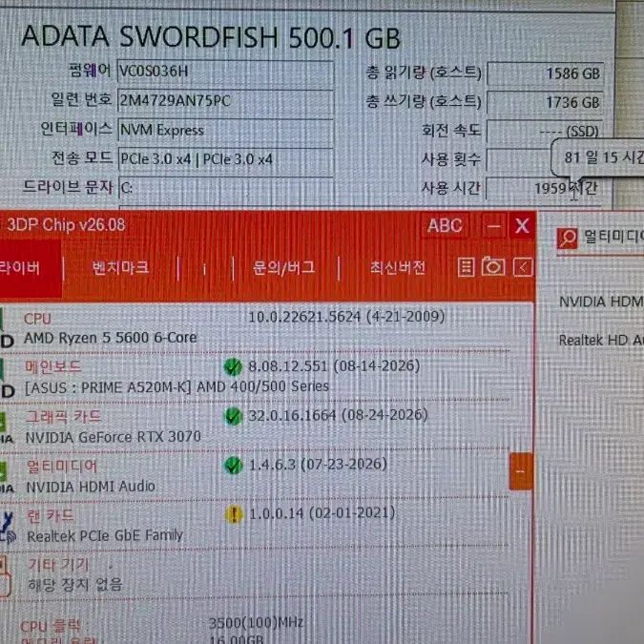The image size is (644, 644).
Task: Click the 펌웨어 VC0S036H firmware field
Action: coord(225,72)
